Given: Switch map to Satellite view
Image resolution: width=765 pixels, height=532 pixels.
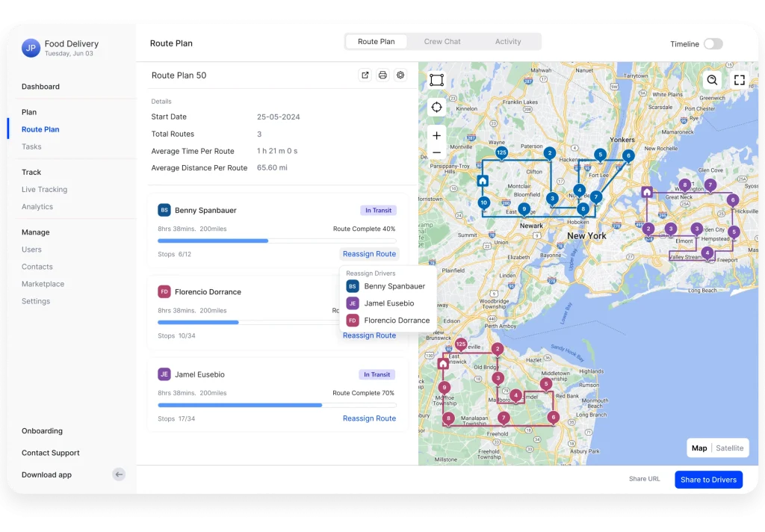Looking at the screenshot, I should point(729,448).
